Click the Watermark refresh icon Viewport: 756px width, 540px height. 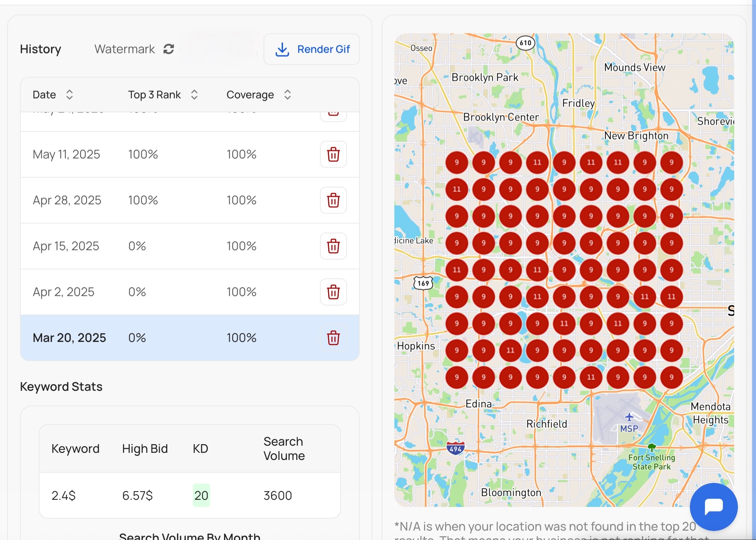pyautogui.click(x=168, y=49)
